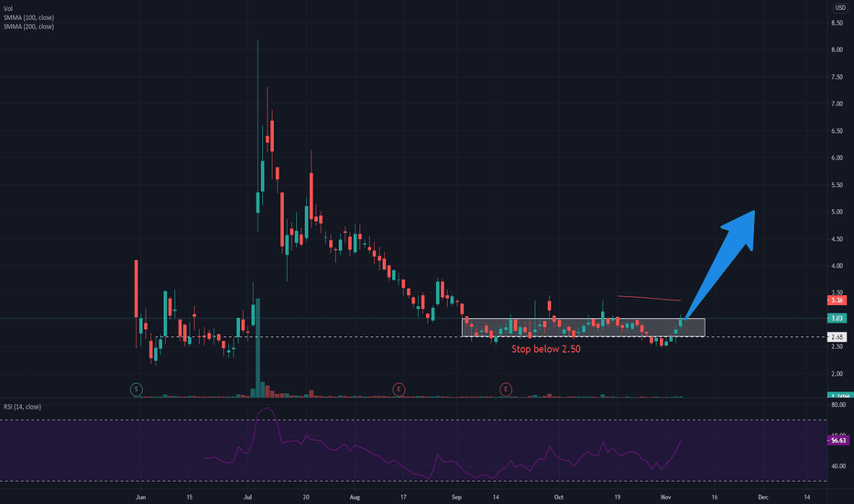
Task: Click the 19 date label on time axis
Action: click(617, 497)
